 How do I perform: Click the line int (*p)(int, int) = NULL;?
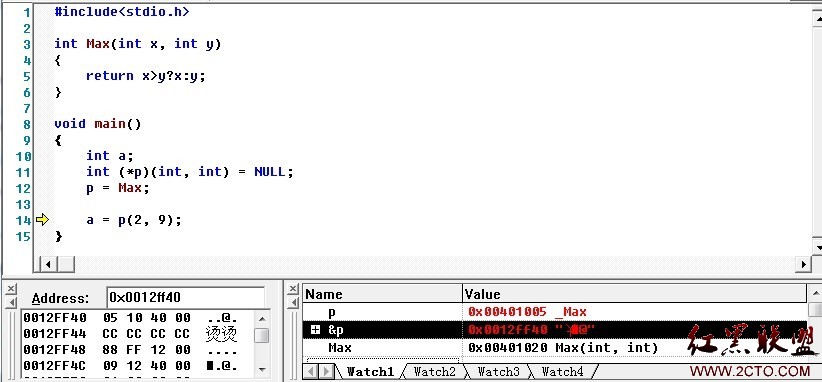[x=190, y=171]
